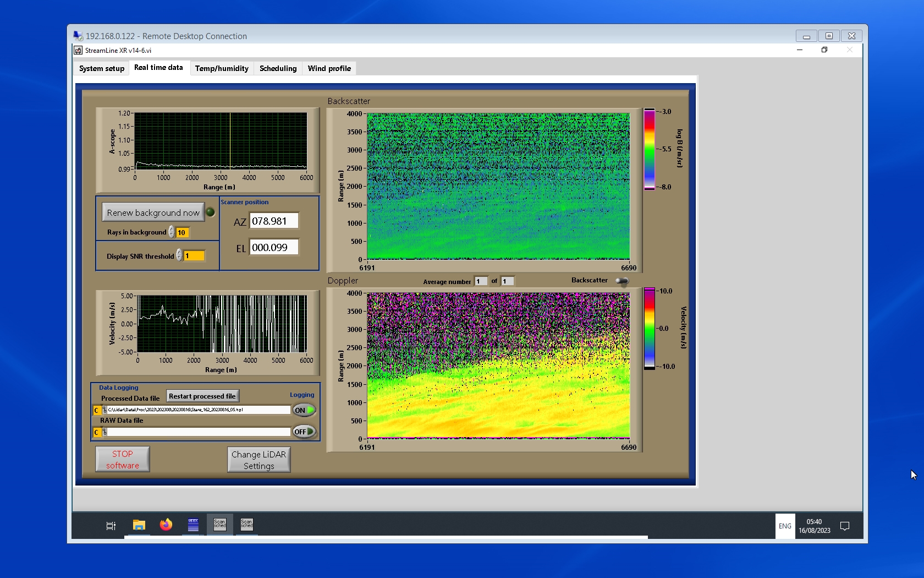
Task: Click the Rays in background stepper
Action: [x=172, y=232]
